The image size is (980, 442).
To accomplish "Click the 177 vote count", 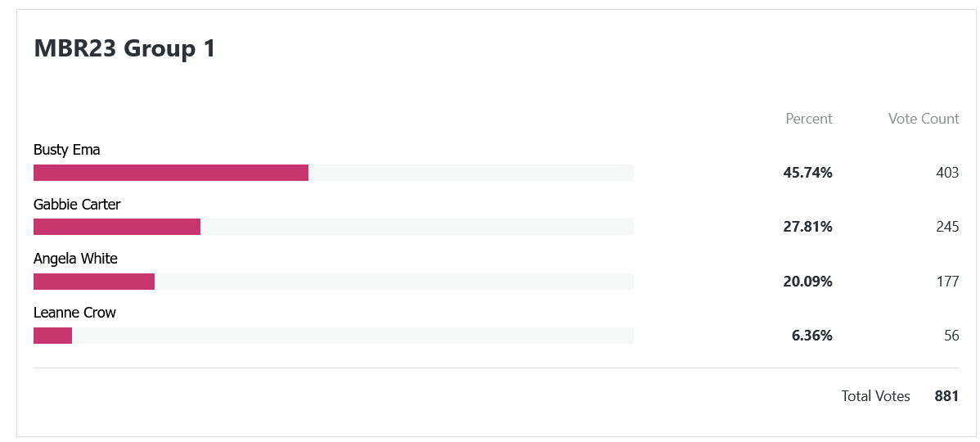I will 947,282.
